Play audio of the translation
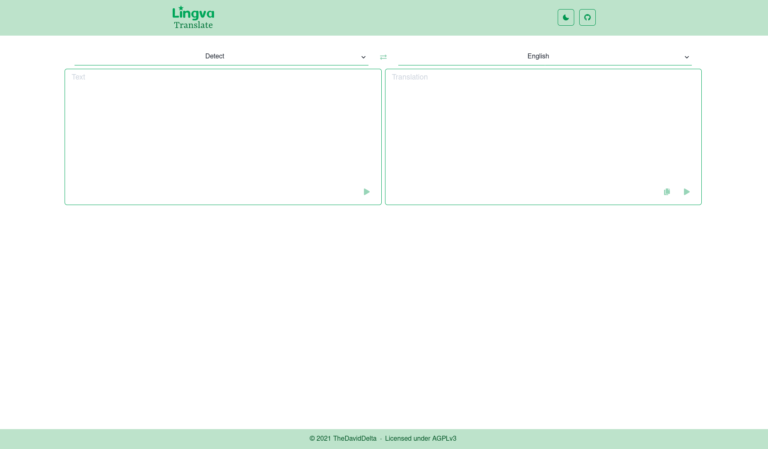This screenshot has width=768, height=449. (686, 191)
